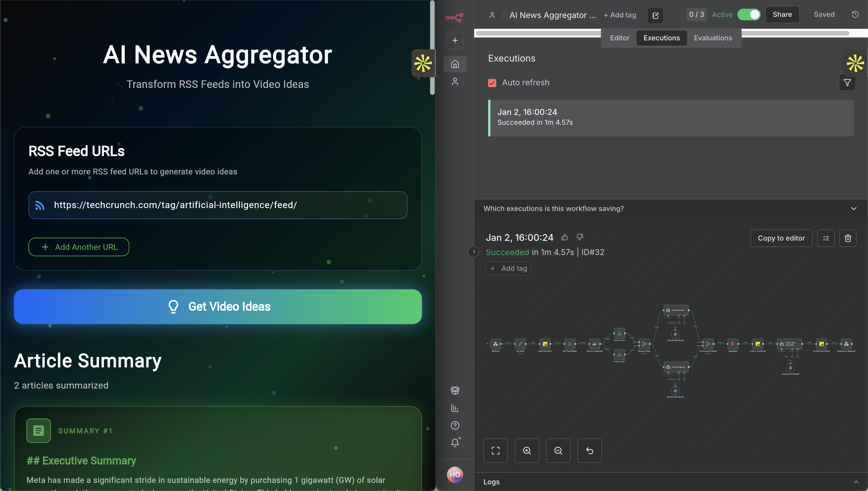Open the Templates icon in the left sidebar
Viewport: 868px width, 491px height.
[455, 391]
